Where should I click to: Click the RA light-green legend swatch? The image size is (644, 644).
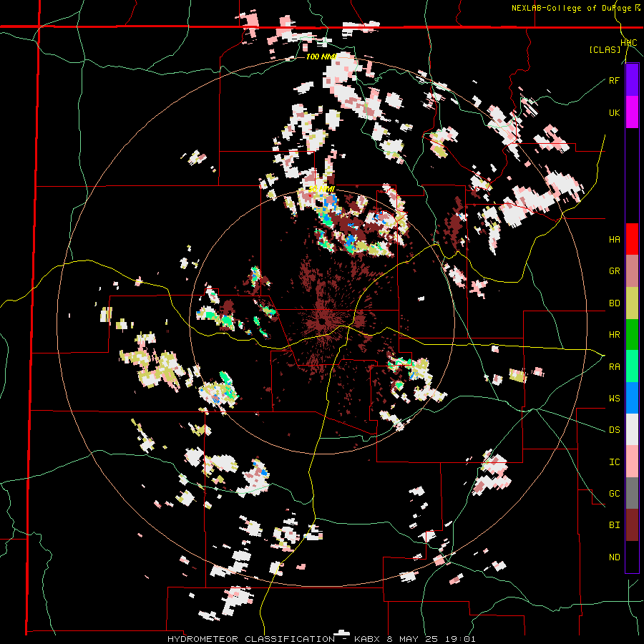tap(632, 366)
